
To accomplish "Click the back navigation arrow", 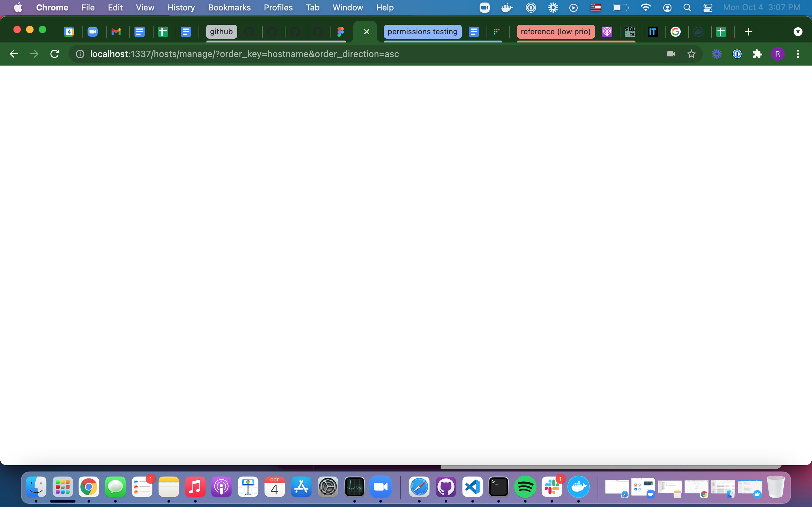I will pyautogui.click(x=13, y=54).
